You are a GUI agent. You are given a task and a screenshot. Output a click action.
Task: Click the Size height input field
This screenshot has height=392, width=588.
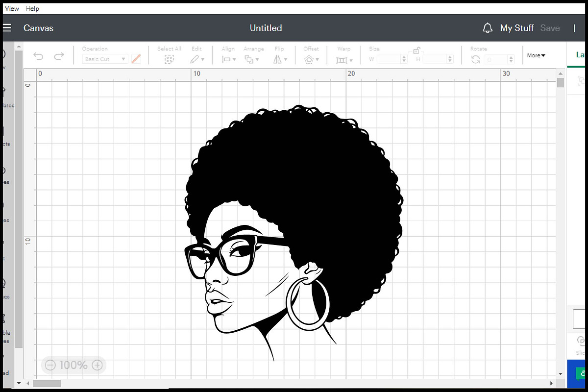435,59
